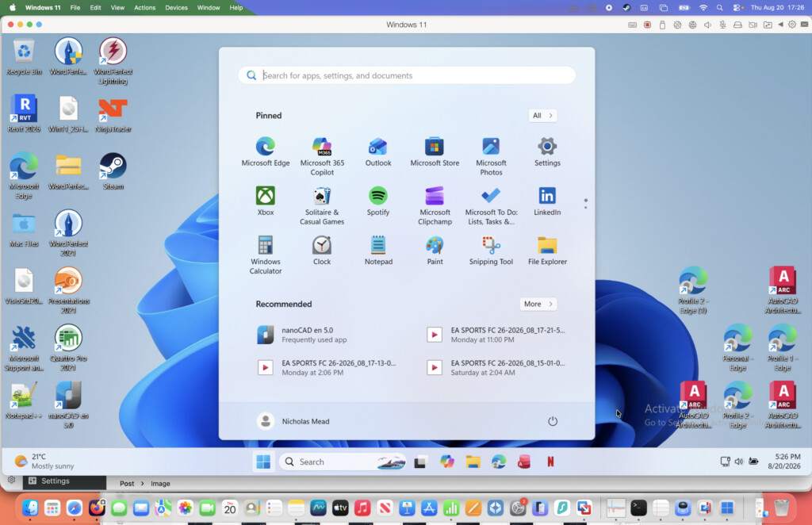The width and height of the screenshot is (812, 525).
Task: Click the Start menu search field
Action: 407,75
